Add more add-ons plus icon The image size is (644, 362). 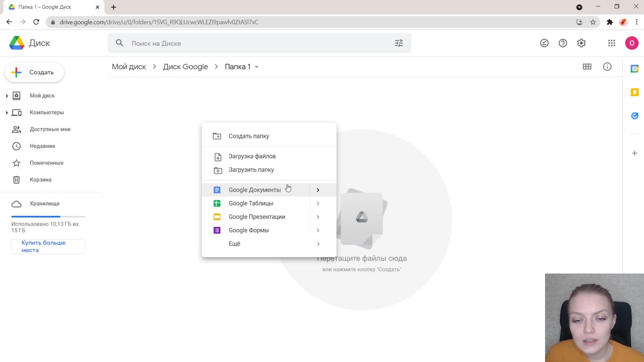point(635,153)
